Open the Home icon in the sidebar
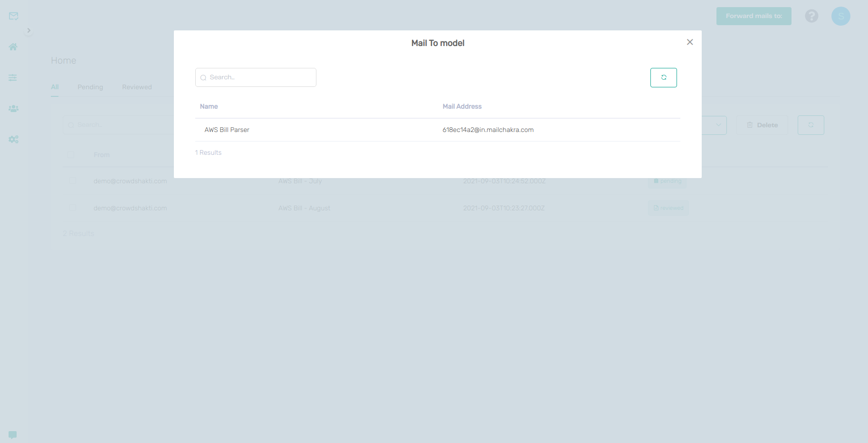This screenshot has width=868, height=443. point(13,47)
